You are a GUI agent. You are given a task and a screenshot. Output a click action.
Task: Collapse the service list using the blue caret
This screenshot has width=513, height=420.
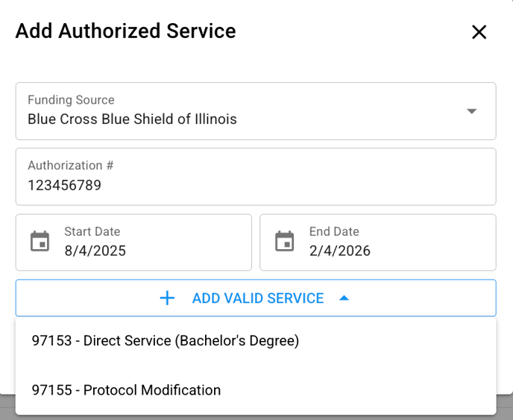click(x=344, y=298)
